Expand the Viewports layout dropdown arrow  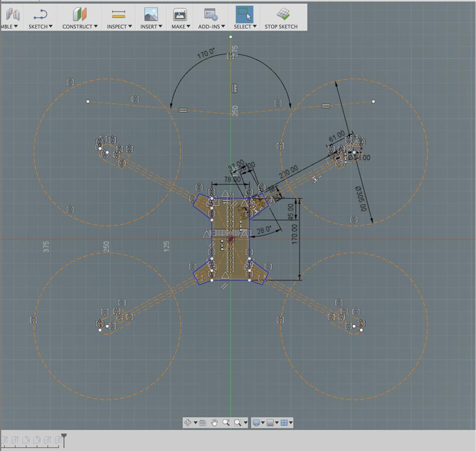coord(291,423)
